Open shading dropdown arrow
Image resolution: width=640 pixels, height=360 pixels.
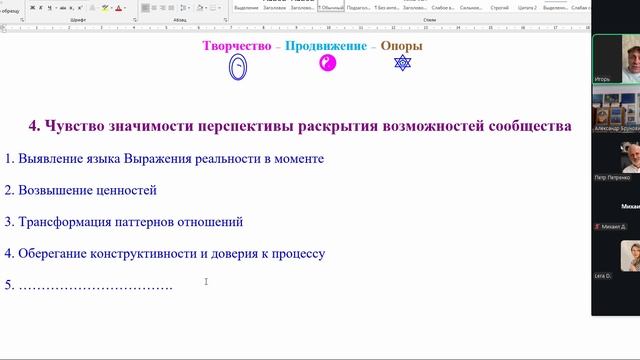click(206, 8)
